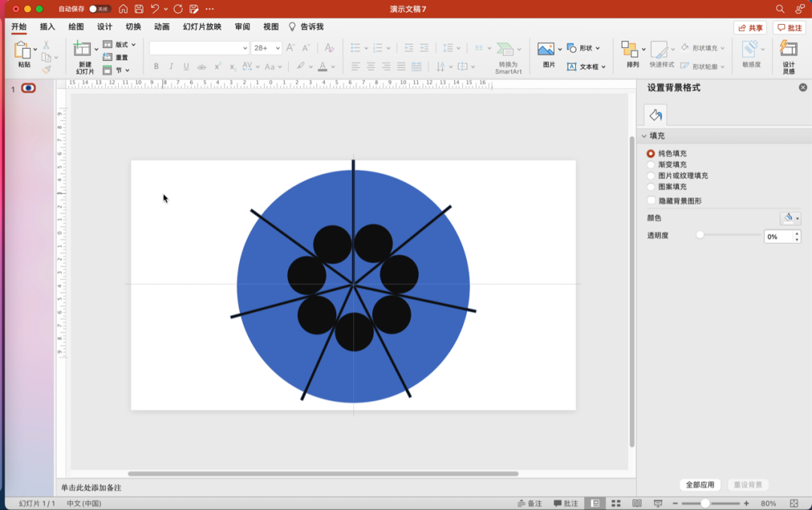Screen dimensions: 812x510
Task: Click 全部应用 apply to all button
Action: coord(700,484)
